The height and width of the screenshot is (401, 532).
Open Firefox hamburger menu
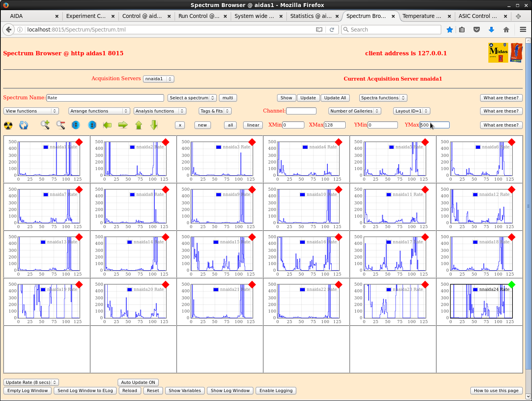[x=523, y=30]
